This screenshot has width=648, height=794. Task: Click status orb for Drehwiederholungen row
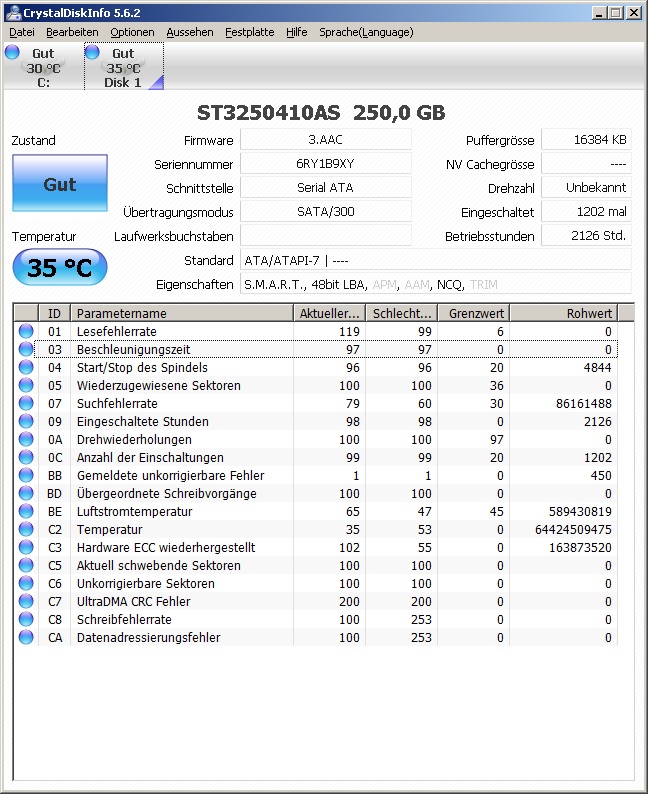tap(26, 439)
